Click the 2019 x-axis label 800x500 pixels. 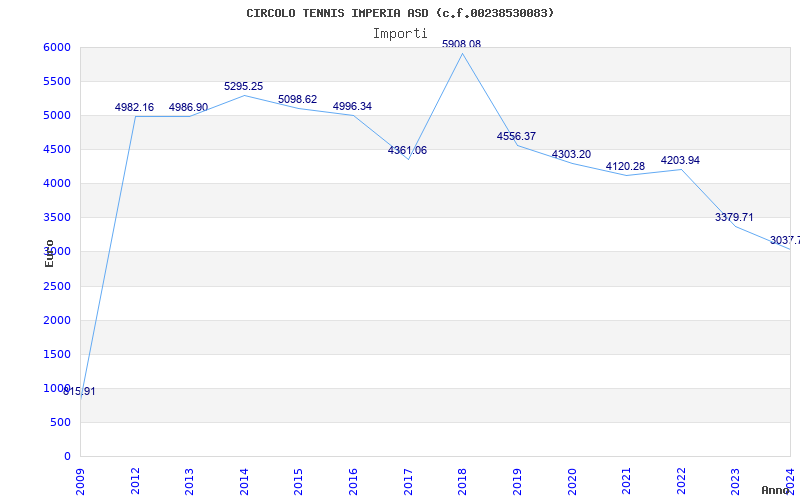517,481
